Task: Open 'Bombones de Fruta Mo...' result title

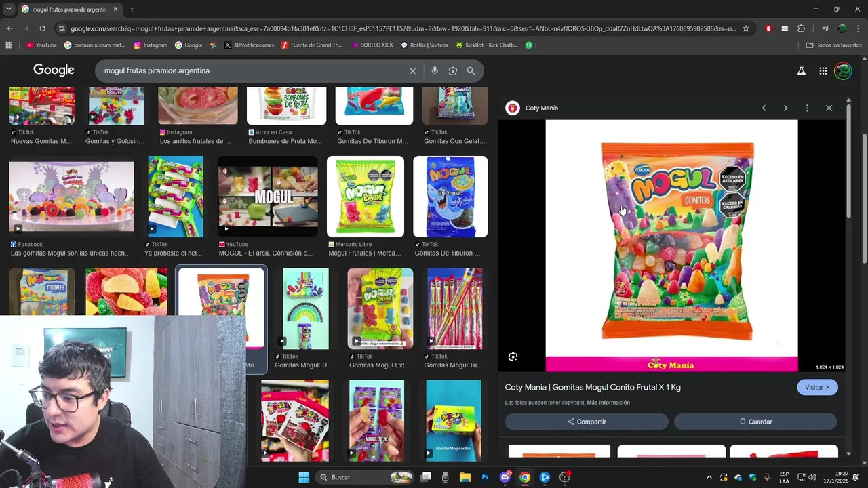Action: tap(285, 141)
